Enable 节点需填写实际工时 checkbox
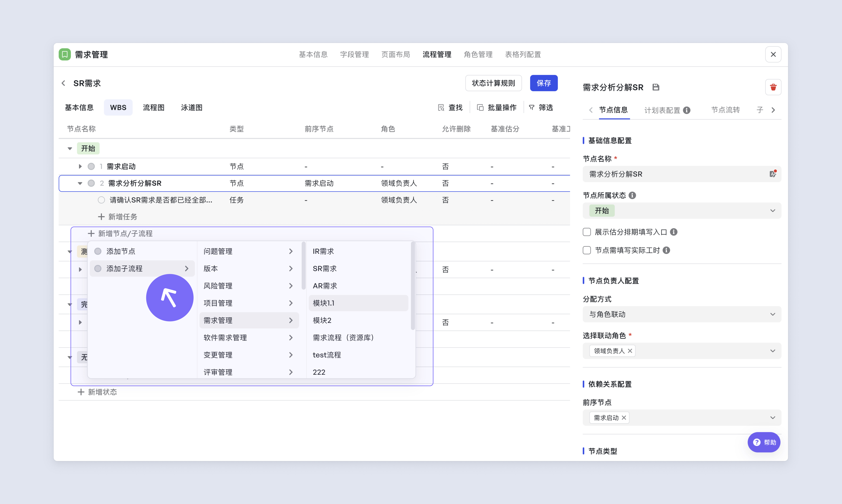 pyautogui.click(x=587, y=250)
